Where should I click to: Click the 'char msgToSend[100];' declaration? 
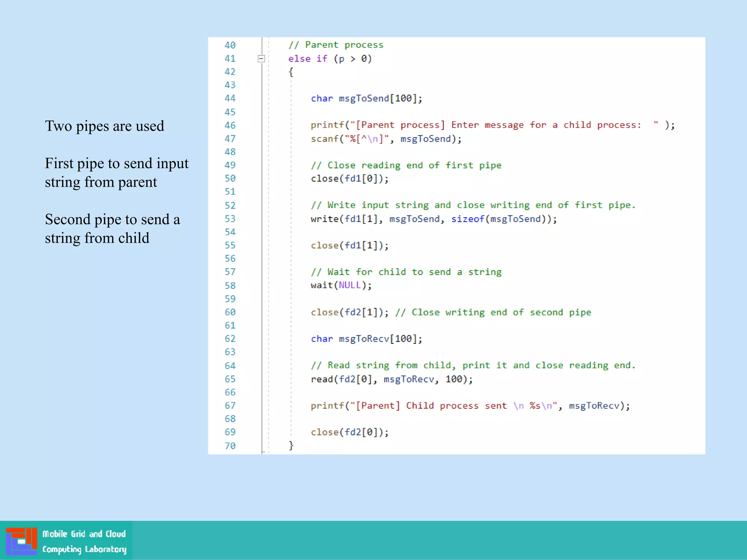[x=366, y=98]
